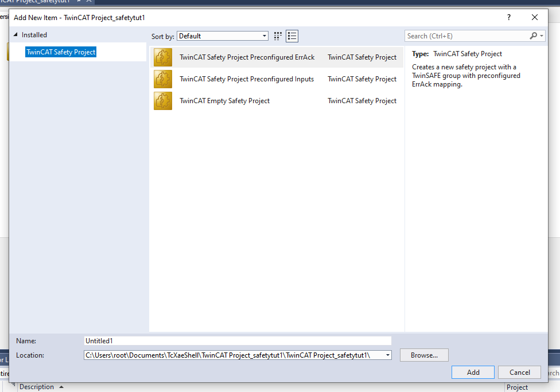Click the search magnifier icon
This screenshot has width=560, height=392.
[x=533, y=36]
